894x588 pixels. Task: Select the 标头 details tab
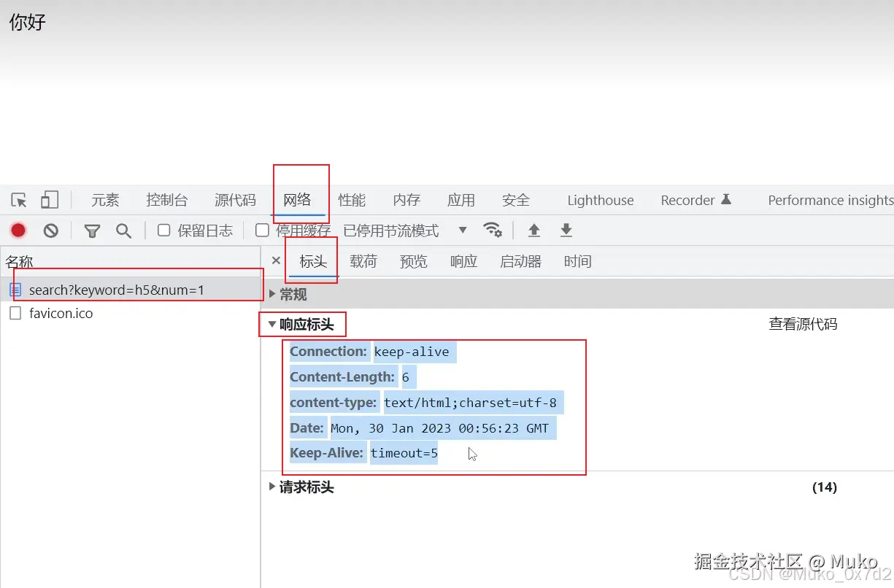tap(313, 261)
